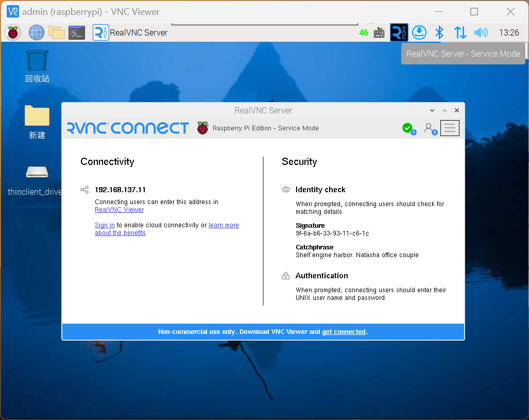Select the recycle bin desktop icon

pyautogui.click(x=37, y=66)
